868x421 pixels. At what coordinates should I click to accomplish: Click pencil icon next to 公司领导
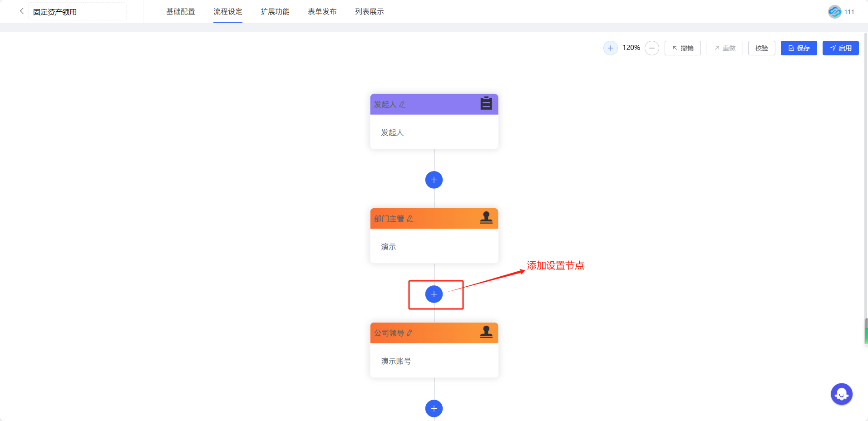tap(410, 333)
